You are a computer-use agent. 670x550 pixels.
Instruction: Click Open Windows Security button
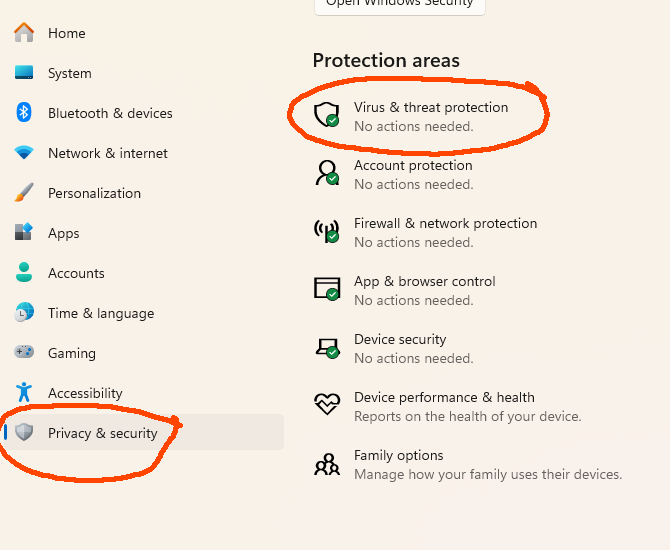tap(400, 4)
